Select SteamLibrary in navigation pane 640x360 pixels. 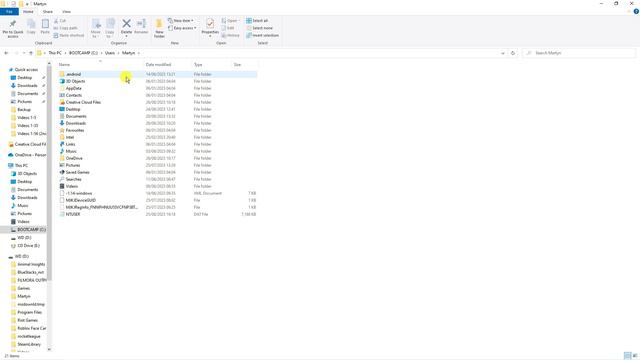[29, 344]
